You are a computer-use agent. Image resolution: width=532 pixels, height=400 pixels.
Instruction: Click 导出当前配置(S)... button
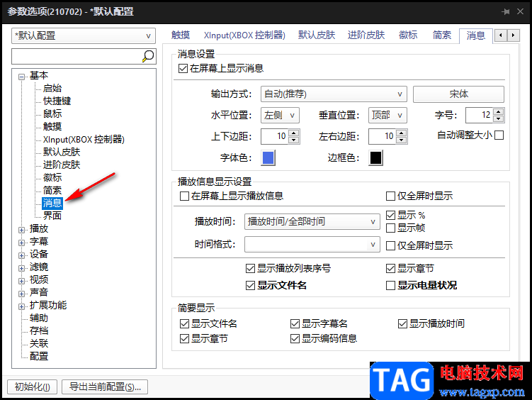click(105, 387)
